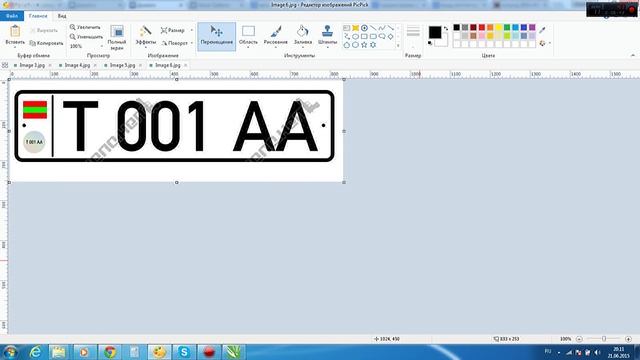Select the curved line shape tool
Image resolution: width=640 pixels, height=360 pixels.
(x=382, y=28)
